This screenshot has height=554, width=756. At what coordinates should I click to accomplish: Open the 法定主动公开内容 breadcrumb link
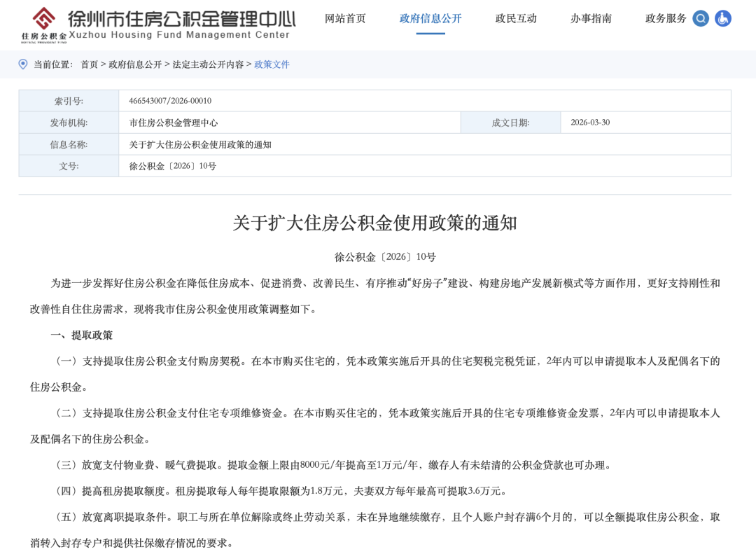[x=208, y=64]
